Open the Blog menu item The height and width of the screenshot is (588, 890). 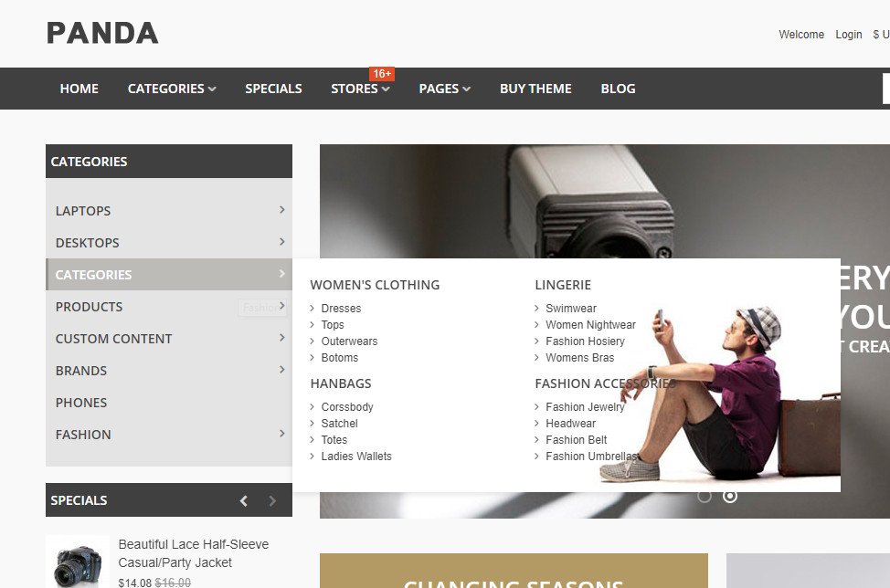coord(618,89)
